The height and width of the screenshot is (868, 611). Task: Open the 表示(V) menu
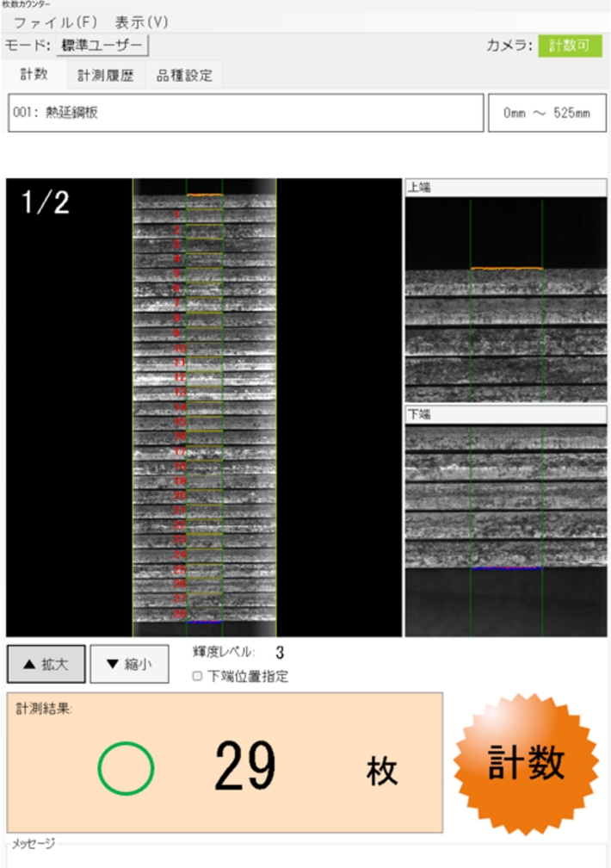141,22
